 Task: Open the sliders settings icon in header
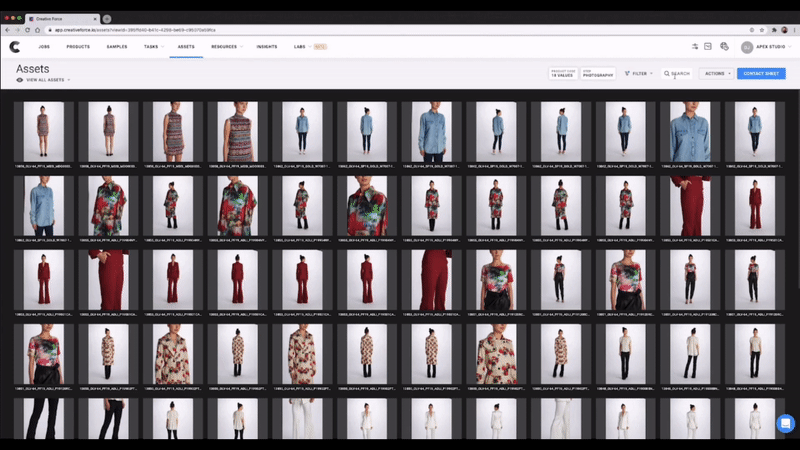click(695, 46)
